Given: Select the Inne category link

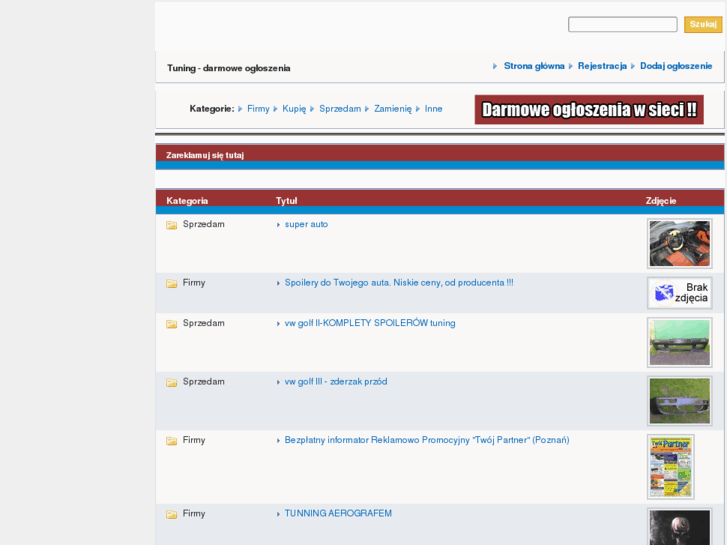Looking at the screenshot, I should click(434, 109).
